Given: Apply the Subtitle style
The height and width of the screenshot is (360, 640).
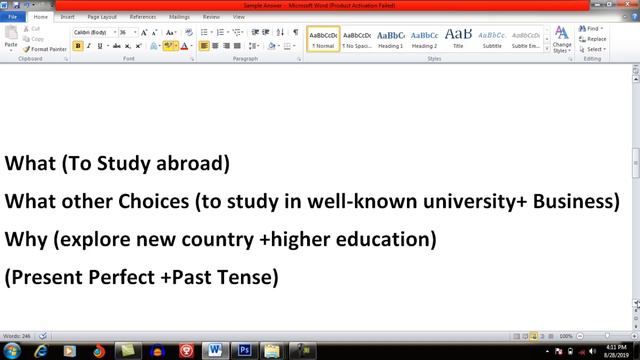Looking at the screenshot, I should coord(492,39).
